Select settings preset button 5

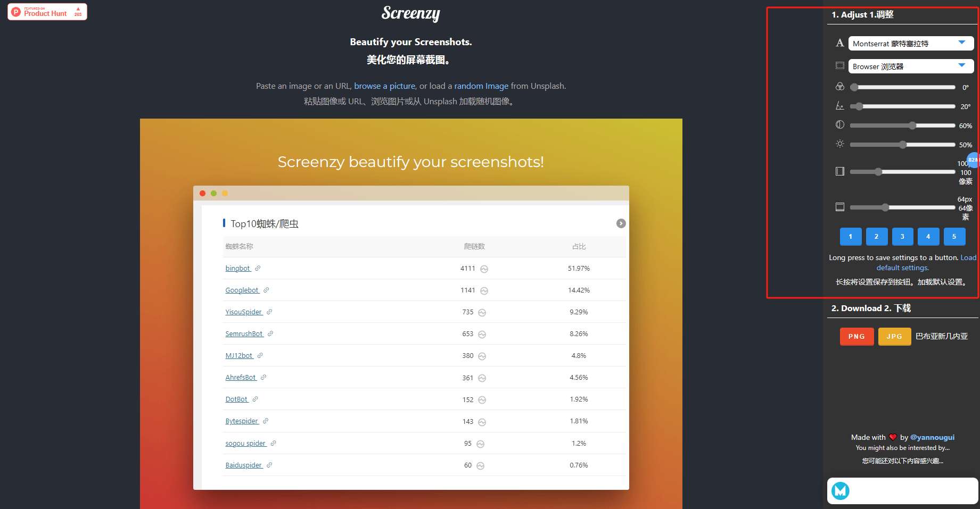click(954, 237)
